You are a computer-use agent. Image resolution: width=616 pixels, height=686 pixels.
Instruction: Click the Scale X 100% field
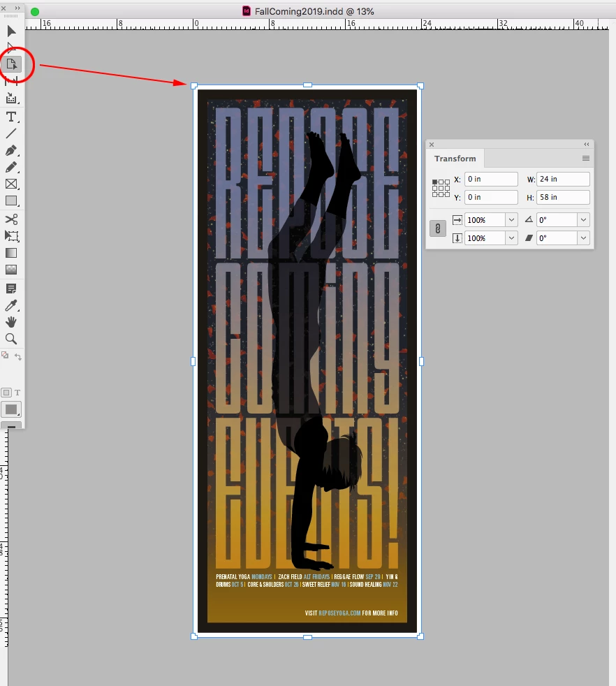coord(485,219)
